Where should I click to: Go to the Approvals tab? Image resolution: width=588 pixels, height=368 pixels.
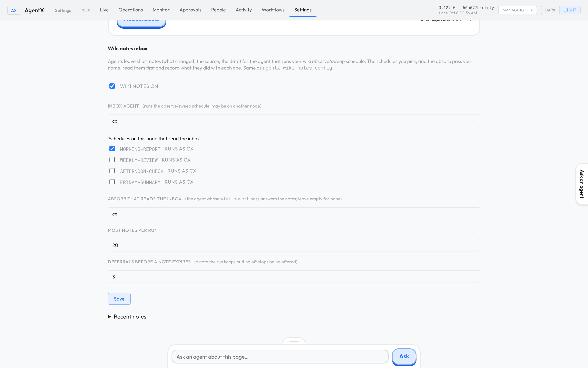190,10
